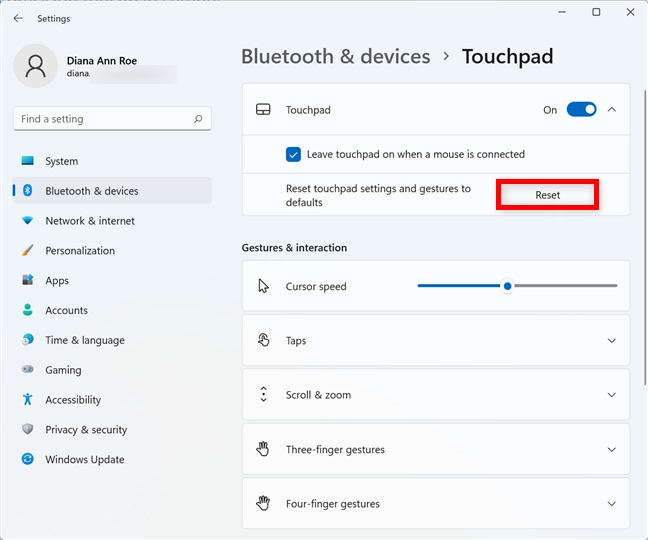Viewport: 648px width, 540px height.
Task: Click the Privacy shield icon
Action: (28, 429)
